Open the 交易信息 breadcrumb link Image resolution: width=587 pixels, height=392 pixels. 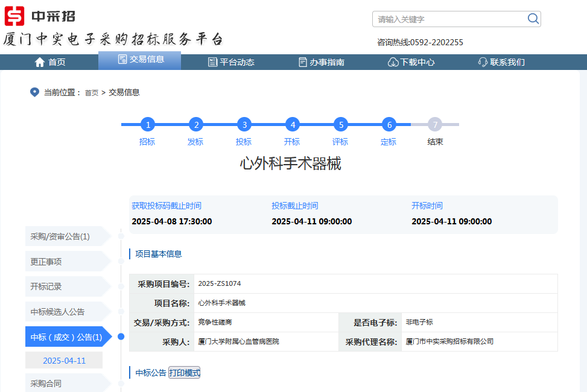[x=123, y=93]
